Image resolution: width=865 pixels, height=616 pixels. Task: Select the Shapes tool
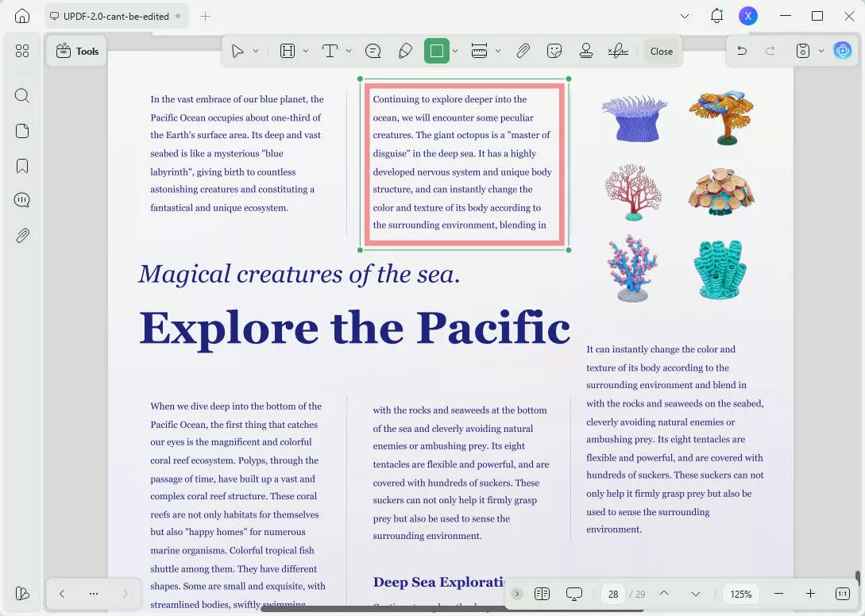coord(437,51)
